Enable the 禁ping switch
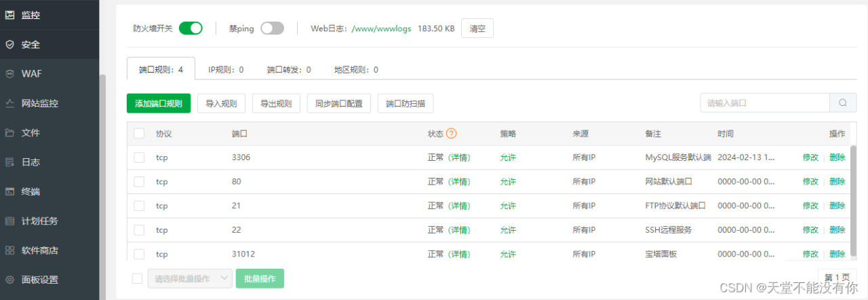Viewport: 868px width, 300px height. click(x=272, y=29)
